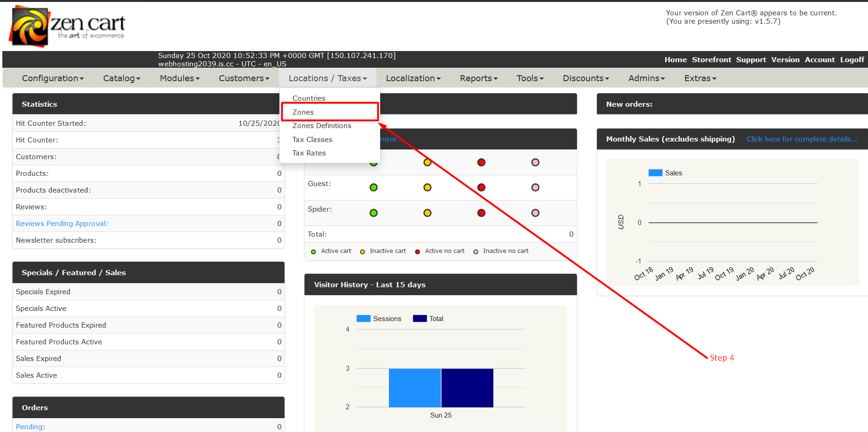Select Zones Definitions menu entry

click(322, 126)
